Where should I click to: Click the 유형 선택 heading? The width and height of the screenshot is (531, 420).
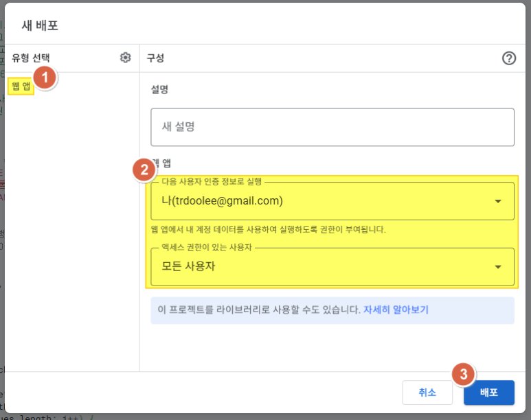pyautogui.click(x=31, y=58)
